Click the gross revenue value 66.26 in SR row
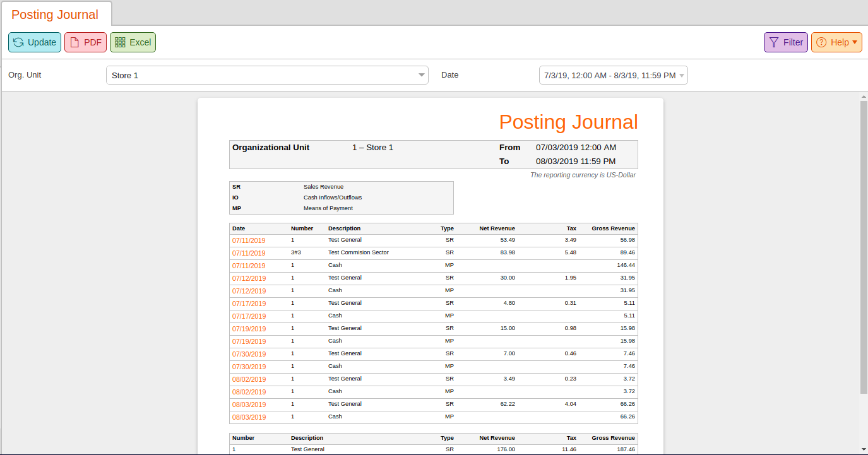 pos(627,404)
